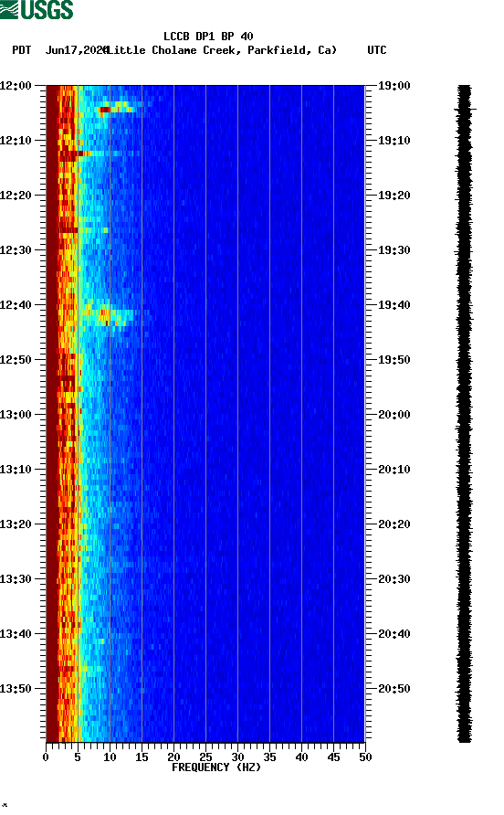Click the 15 Hz axis tick label

[142, 757]
